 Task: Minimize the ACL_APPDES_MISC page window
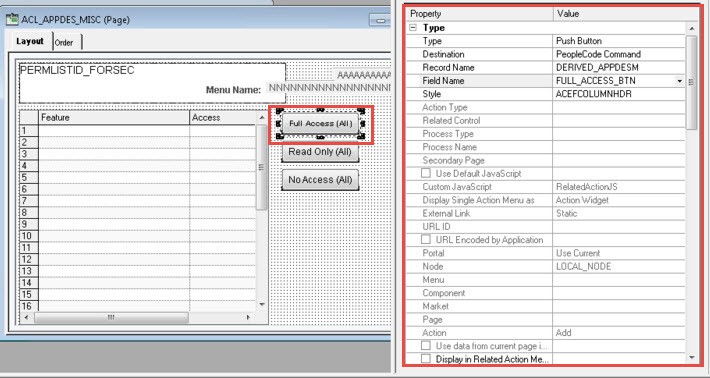[x=380, y=20]
